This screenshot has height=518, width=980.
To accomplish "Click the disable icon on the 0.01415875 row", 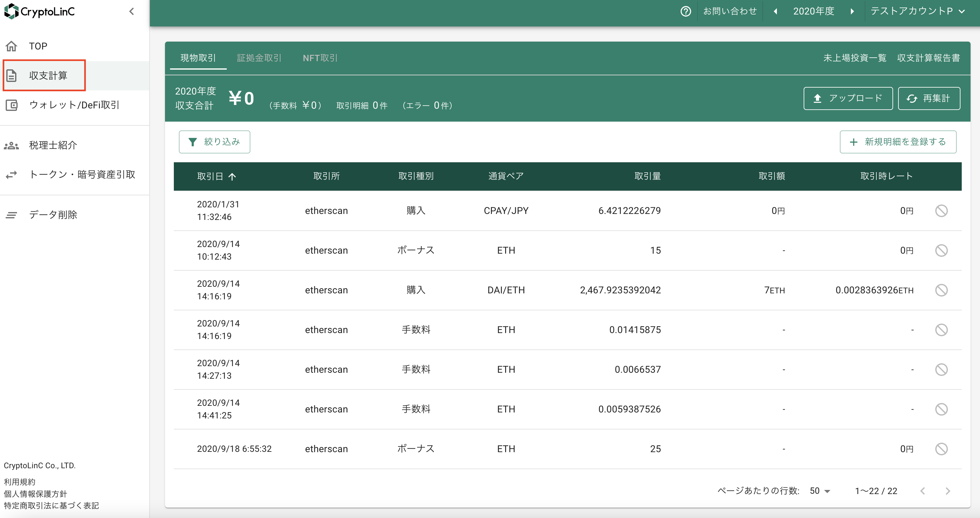I will pos(941,330).
